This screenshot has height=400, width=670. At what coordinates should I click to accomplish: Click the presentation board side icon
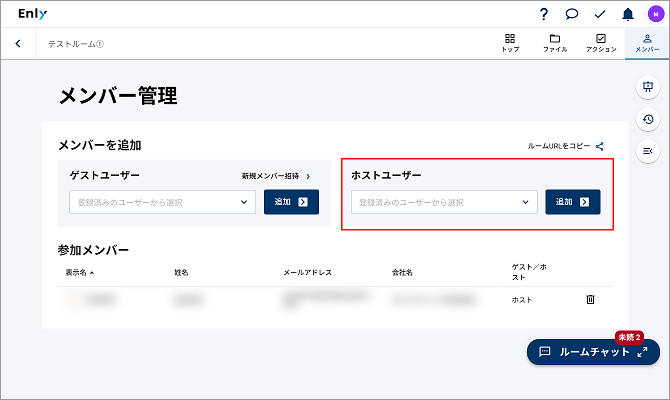[648, 87]
